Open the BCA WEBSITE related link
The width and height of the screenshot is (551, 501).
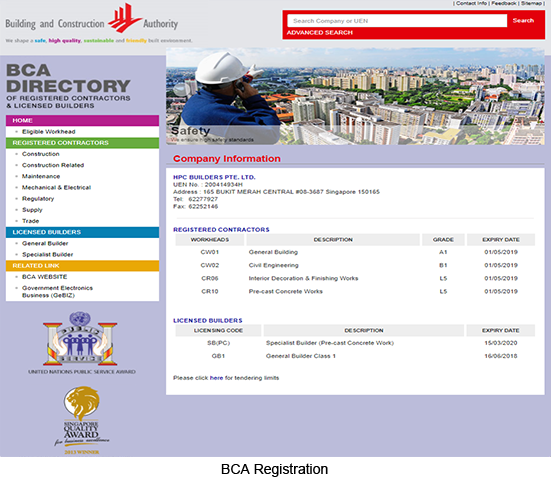coord(45,277)
